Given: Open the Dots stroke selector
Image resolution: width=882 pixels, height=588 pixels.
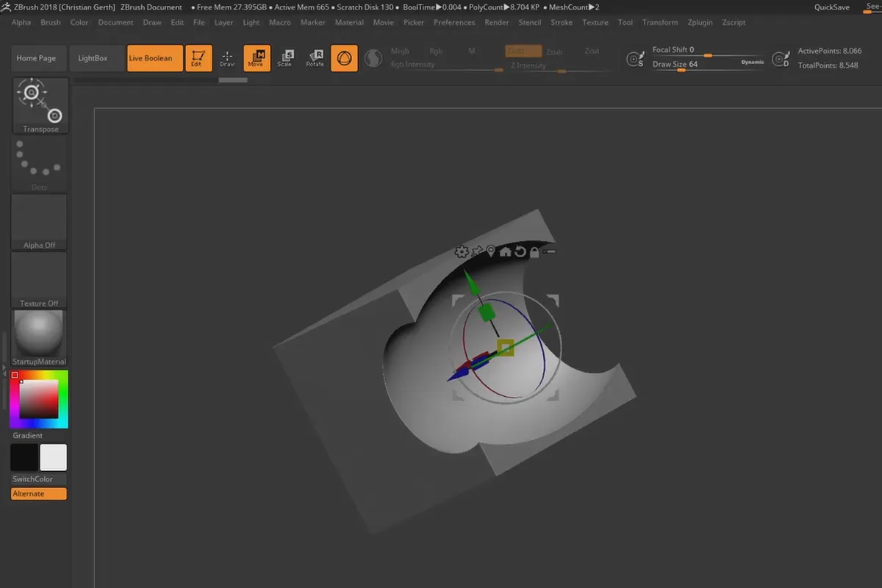Looking at the screenshot, I should (40, 164).
